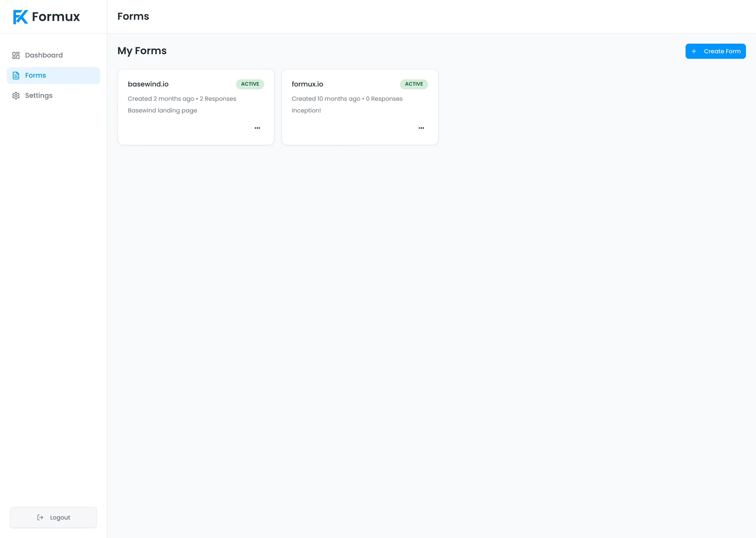Viewport: 756px width, 538px height.
Task: Select the Forms sidebar item
Action: click(x=53, y=76)
